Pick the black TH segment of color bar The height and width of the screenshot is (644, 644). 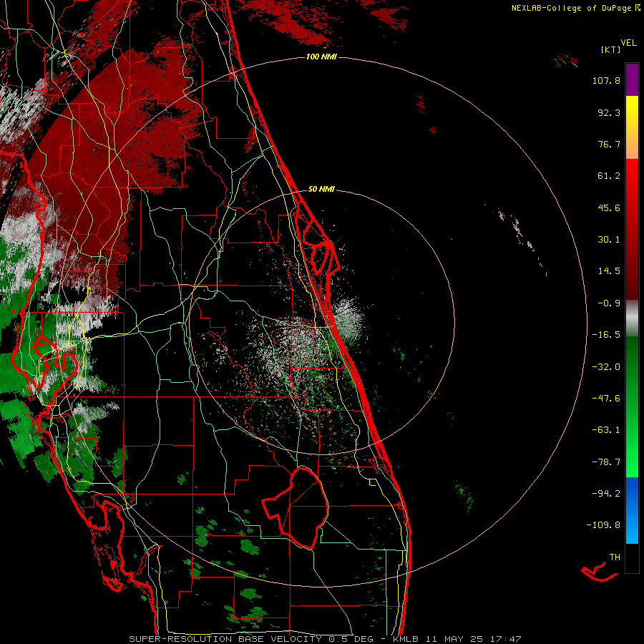(x=632, y=557)
